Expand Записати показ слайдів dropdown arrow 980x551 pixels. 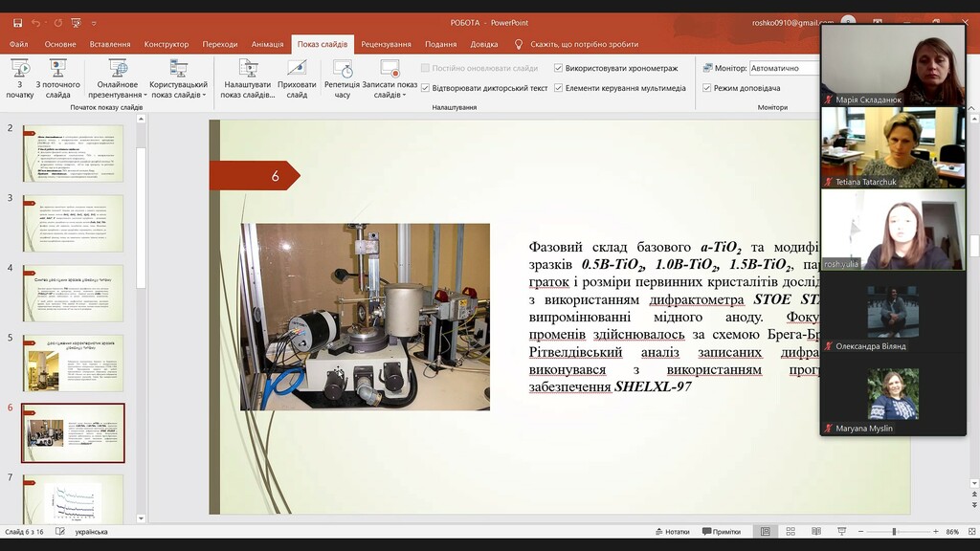[404, 95]
